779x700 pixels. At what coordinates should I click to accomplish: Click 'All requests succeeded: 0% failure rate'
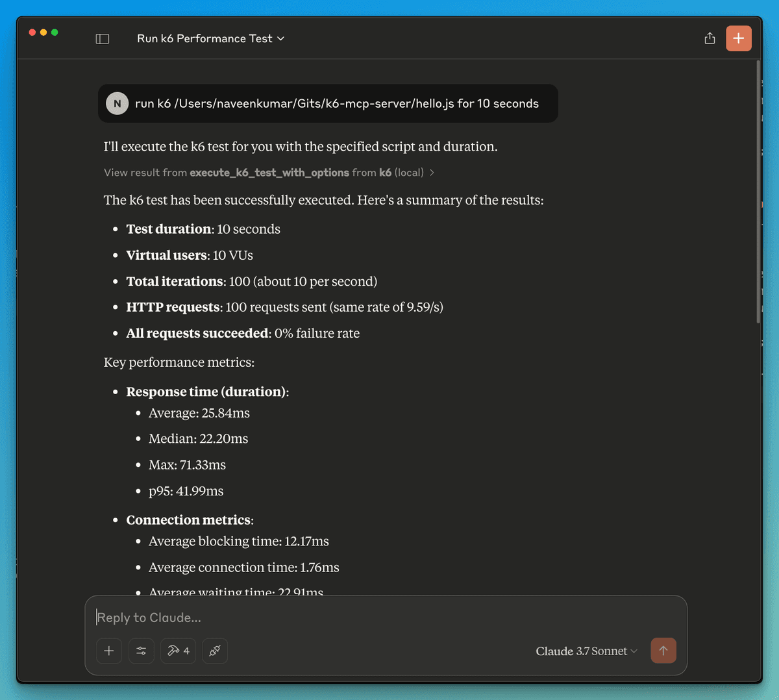(x=243, y=333)
